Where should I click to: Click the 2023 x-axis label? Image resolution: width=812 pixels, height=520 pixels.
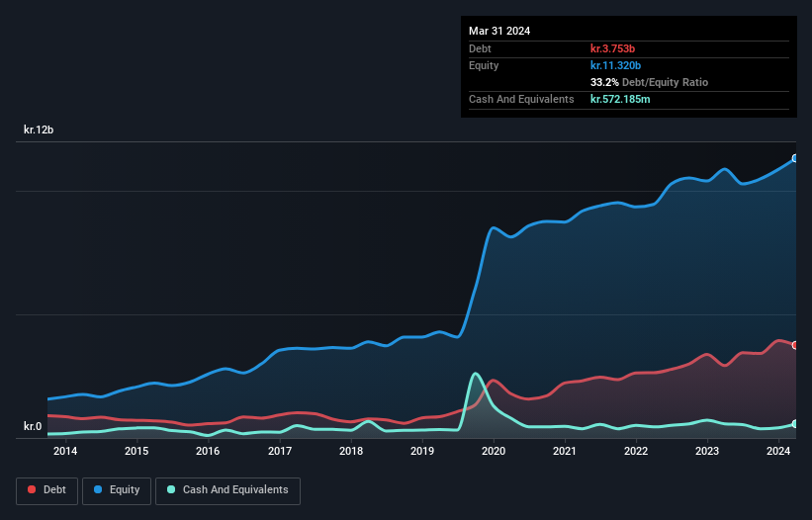coord(707,451)
